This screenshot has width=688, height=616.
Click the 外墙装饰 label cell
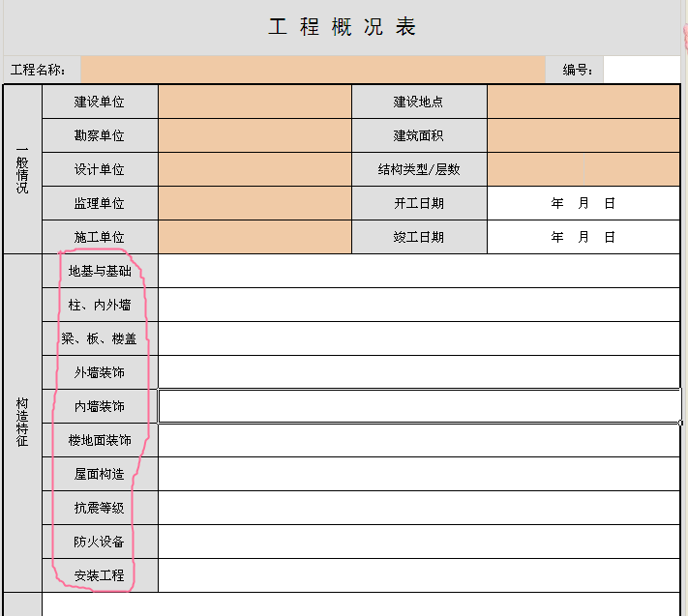[100, 372]
